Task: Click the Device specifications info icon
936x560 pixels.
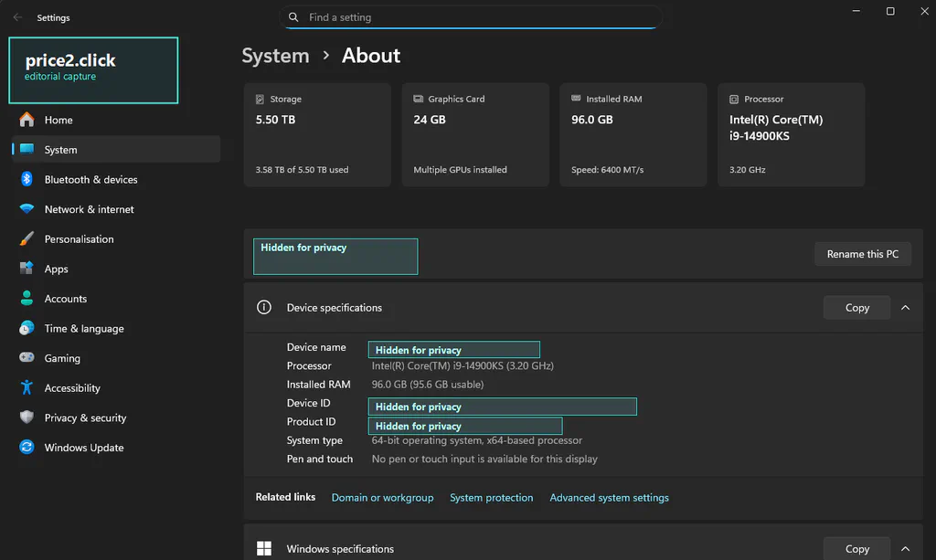Action: coord(264,307)
